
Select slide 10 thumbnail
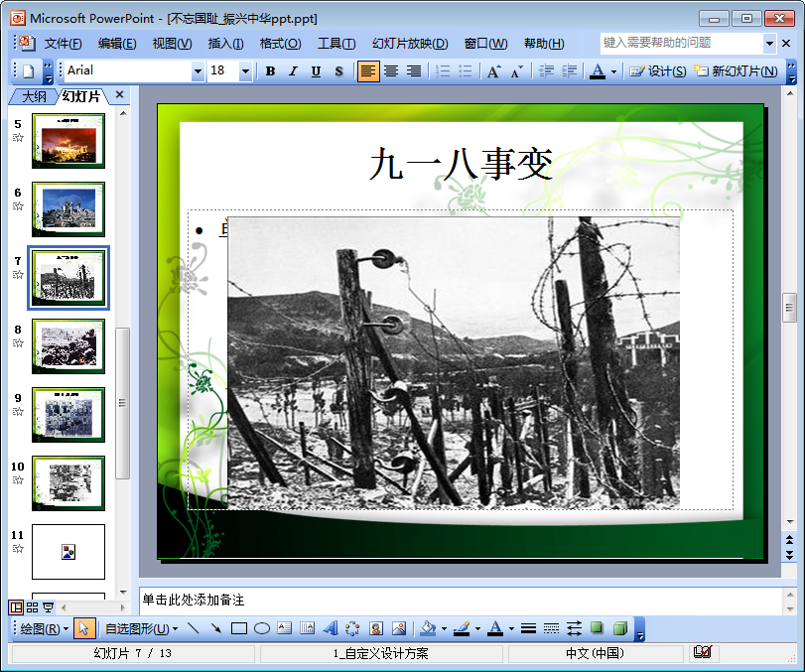pos(68,483)
